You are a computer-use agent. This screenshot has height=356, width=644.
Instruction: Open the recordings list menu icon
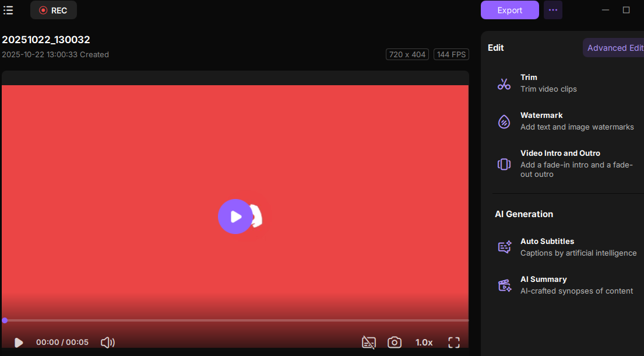pos(8,10)
